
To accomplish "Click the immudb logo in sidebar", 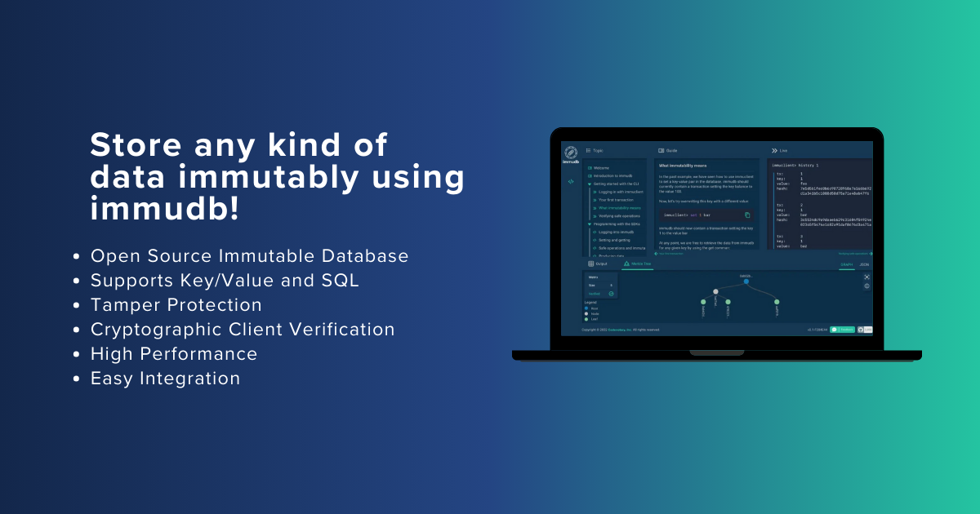I will pos(572,152).
